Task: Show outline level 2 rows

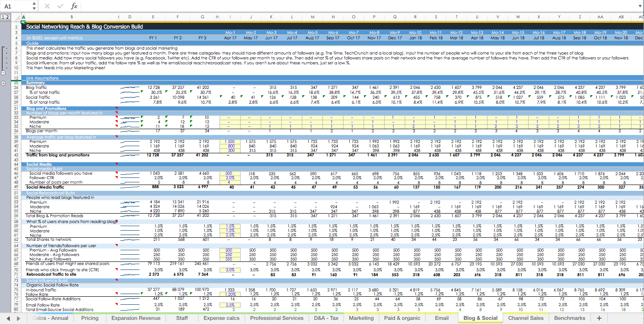Action: [8, 17]
